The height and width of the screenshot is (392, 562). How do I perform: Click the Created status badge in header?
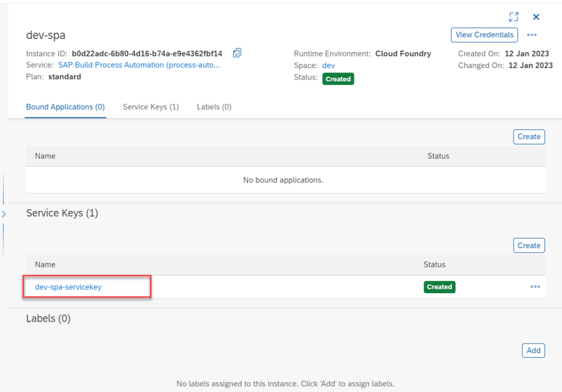point(338,79)
